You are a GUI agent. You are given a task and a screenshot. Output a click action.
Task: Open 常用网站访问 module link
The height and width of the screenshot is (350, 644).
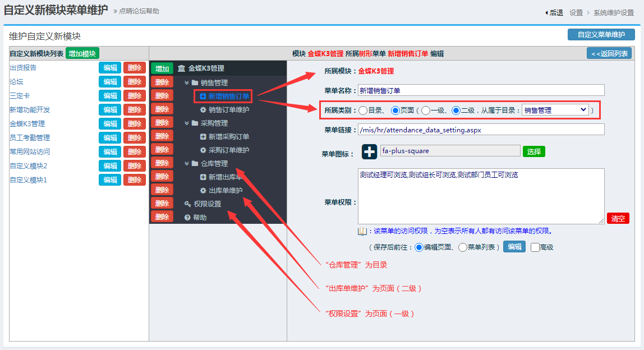(x=30, y=151)
